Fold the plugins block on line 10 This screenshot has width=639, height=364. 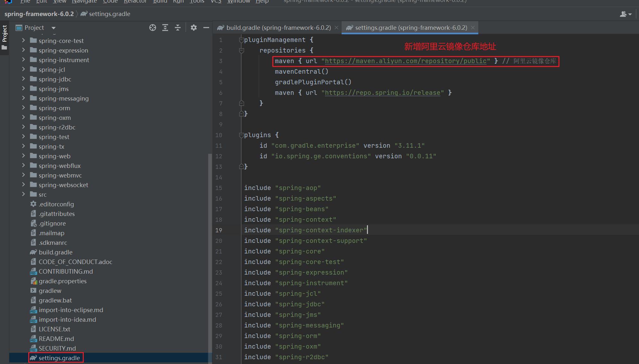(242, 135)
